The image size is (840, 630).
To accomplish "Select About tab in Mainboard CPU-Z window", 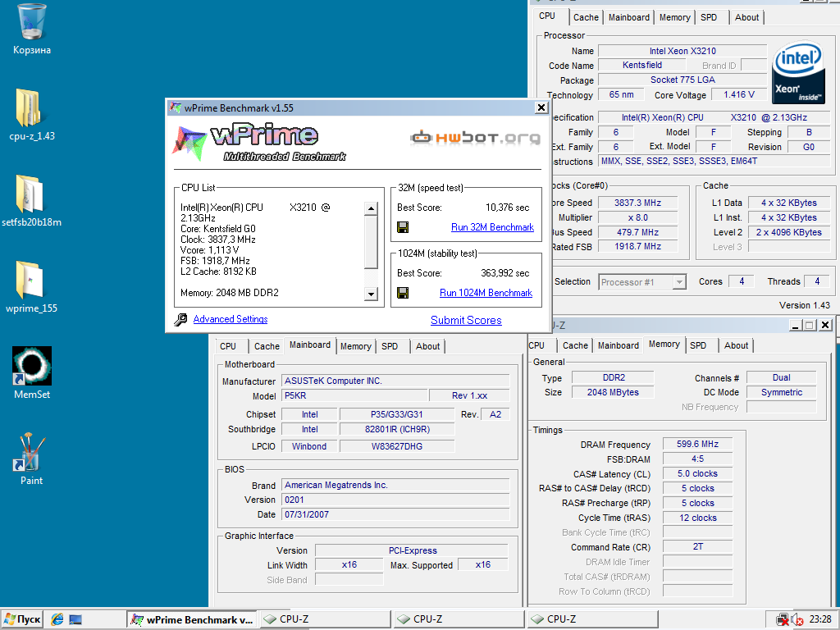I will pos(427,346).
